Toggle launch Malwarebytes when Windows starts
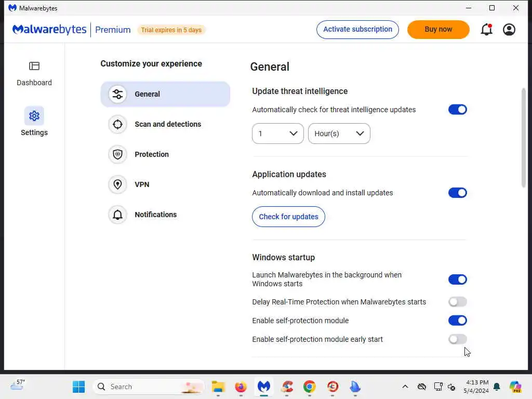The width and height of the screenshot is (532, 399). (457, 280)
